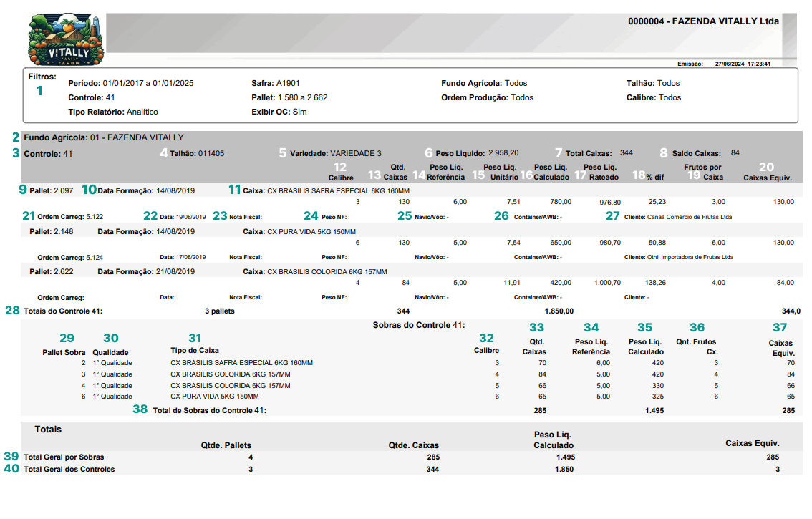
Task: Click 'Tipo Relatório: Analítico' in filters
Action: pyautogui.click(x=113, y=112)
